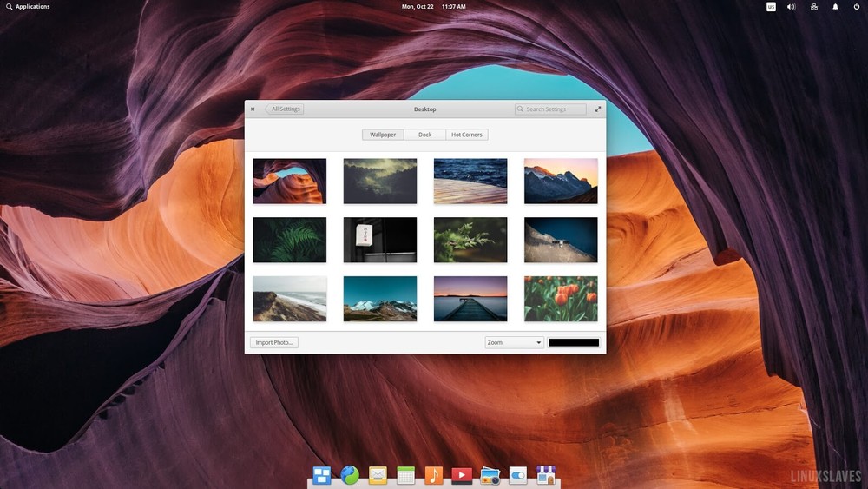Viewport: 868px width, 489px height.
Task: Open the notifications bell indicator
Action: (x=835, y=7)
